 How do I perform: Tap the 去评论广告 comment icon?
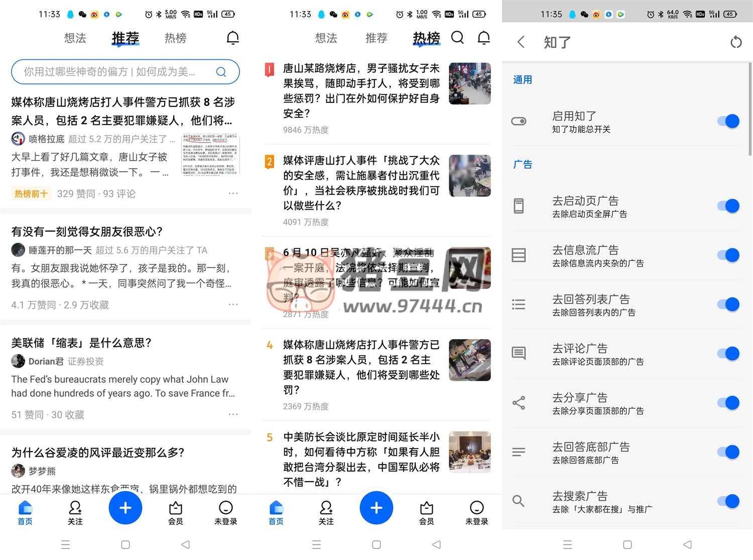tap(519, 354)
